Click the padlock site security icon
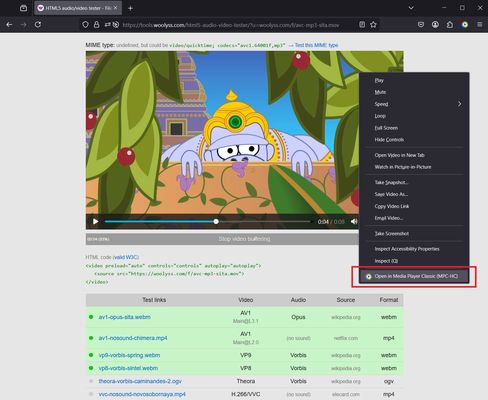488x400 pixels. point(96,25)
